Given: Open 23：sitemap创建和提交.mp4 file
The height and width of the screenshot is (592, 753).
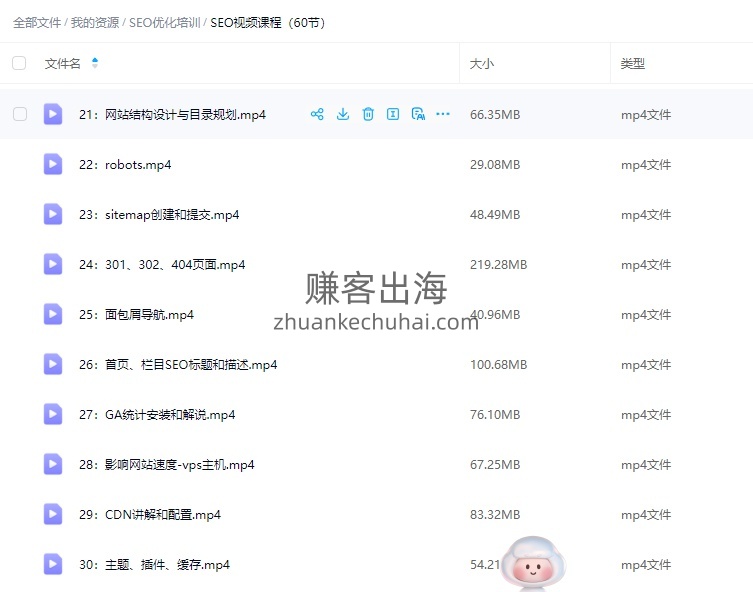Looking at the screenshot, I should [x=172, y=214].
